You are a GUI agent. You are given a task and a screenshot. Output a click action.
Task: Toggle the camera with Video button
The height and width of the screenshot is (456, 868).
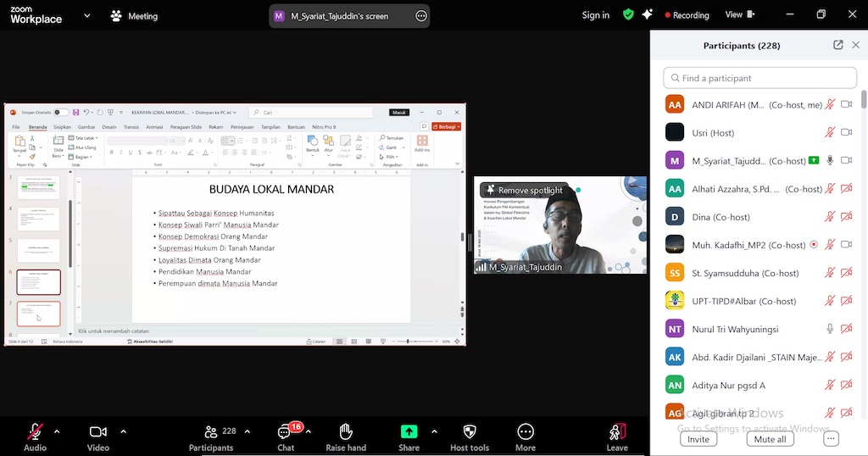click(98, 432)
